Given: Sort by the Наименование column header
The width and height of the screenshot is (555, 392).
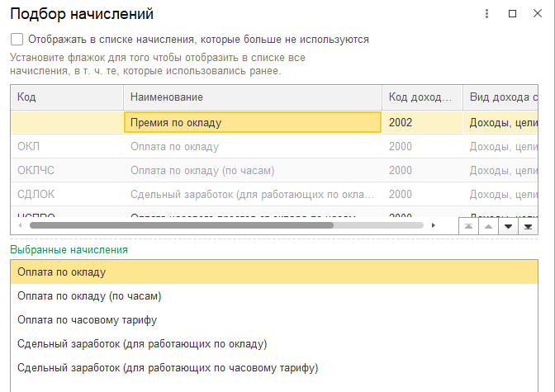Looking at the screenshot, I should 252,97.
